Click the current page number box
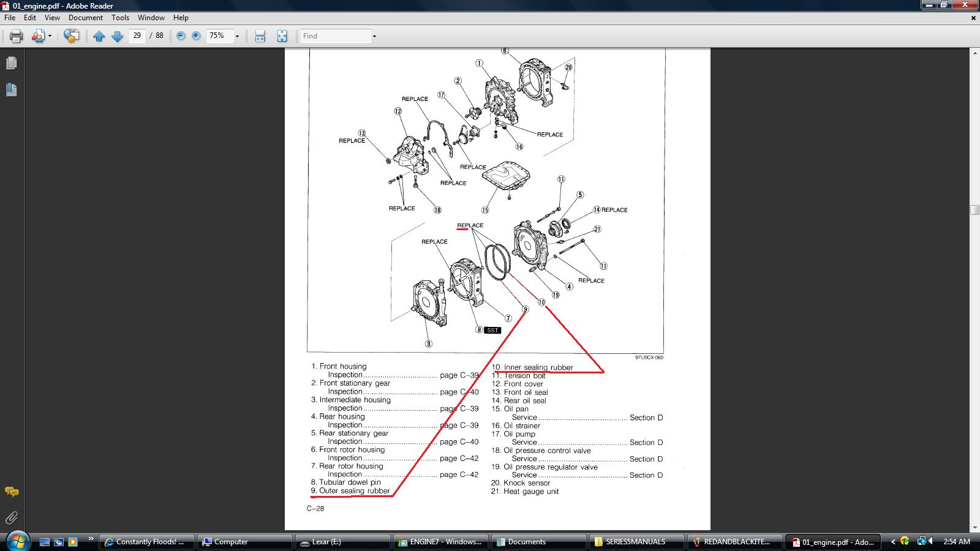 (x=137, y=36)
